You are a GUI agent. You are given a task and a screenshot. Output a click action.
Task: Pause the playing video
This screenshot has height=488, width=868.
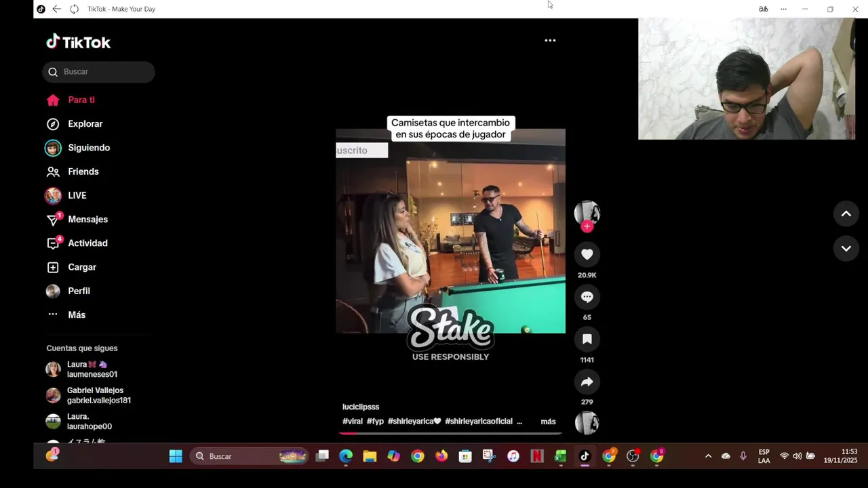[x=451, y=231]
